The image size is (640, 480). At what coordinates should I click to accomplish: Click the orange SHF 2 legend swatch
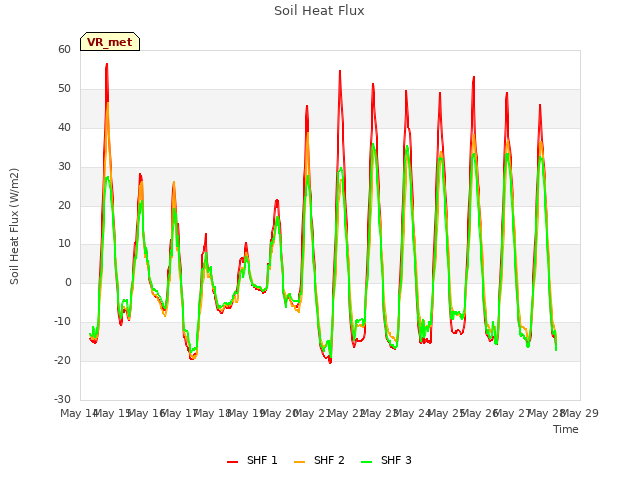coord(300,461)
